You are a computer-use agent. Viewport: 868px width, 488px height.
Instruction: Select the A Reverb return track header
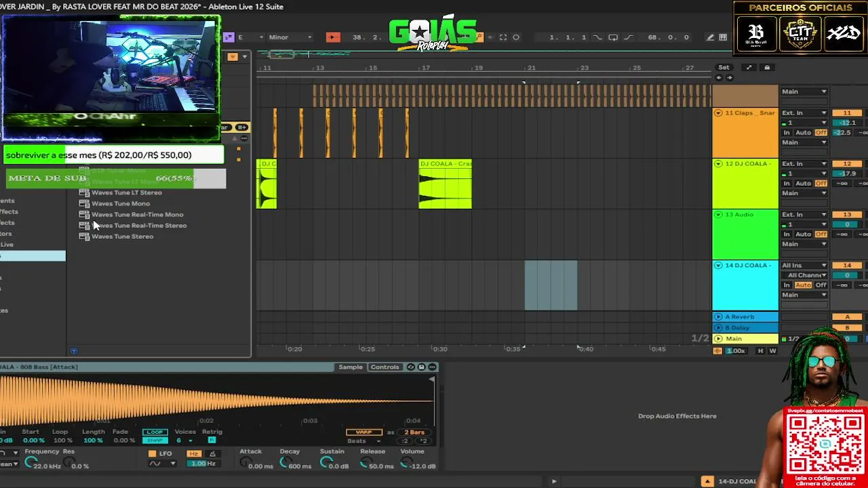coord(745,317)
